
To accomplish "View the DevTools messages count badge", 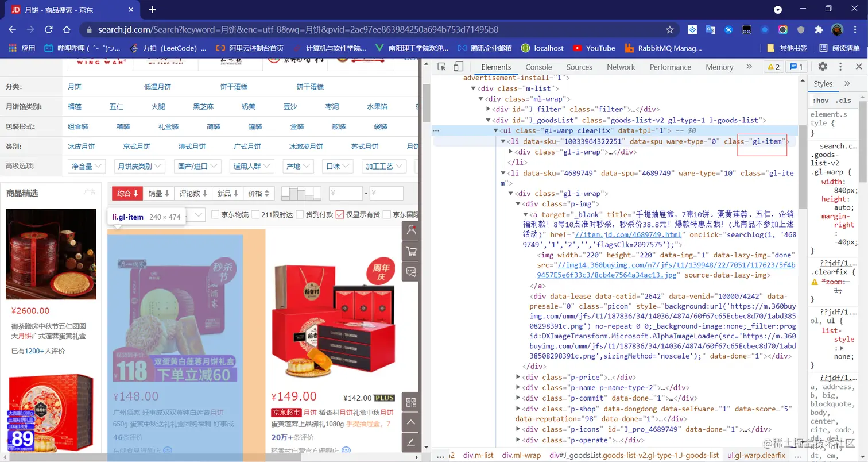I will click(796, 67).
